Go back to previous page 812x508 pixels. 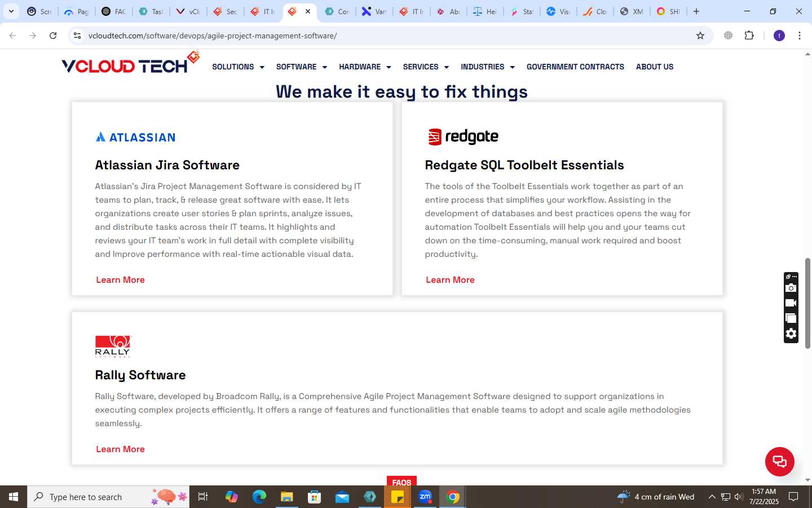click(x=12, y=36)
